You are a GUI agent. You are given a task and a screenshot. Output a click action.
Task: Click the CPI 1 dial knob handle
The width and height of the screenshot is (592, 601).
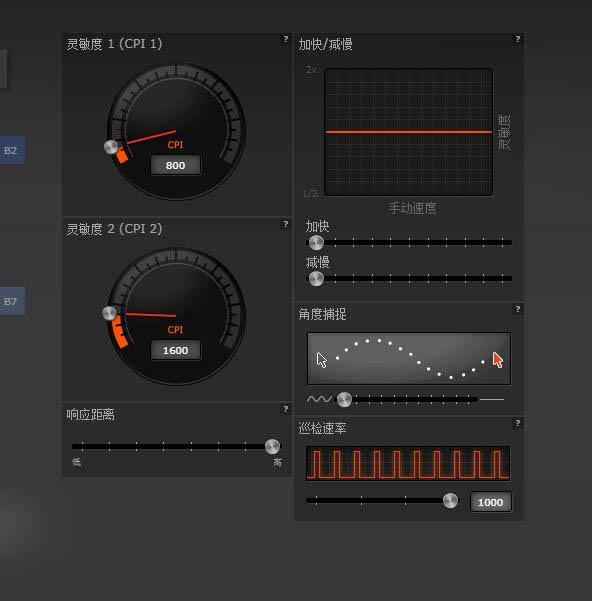click(x=111, y=147)
